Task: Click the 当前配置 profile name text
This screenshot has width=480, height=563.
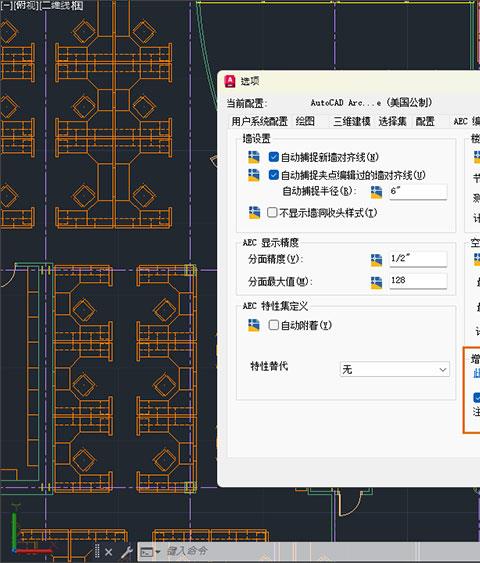Action: tap(371, 103)
